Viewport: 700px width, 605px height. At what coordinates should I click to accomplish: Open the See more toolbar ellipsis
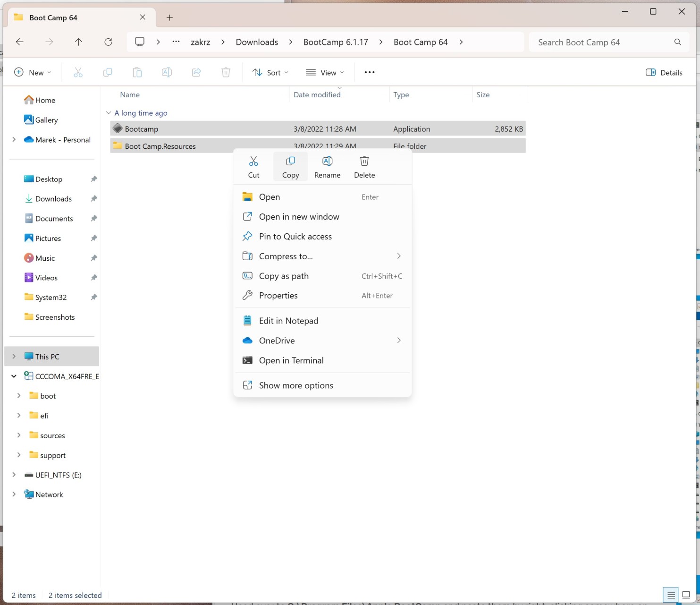[x=370, y=72]
